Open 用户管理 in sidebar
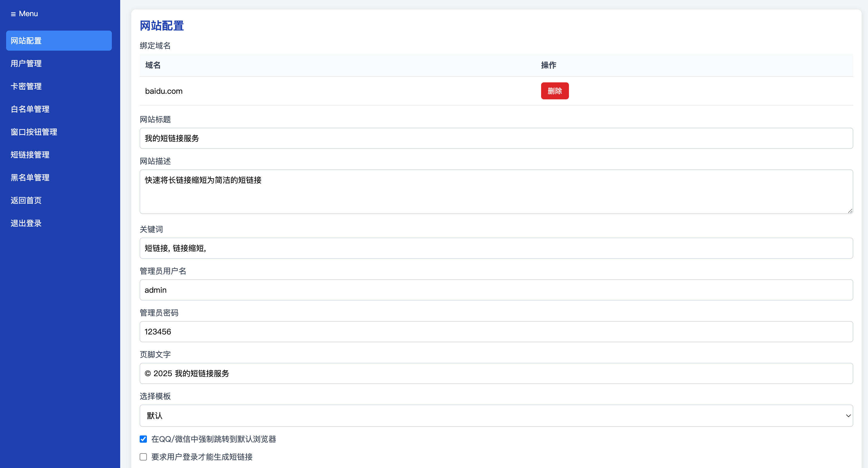The height and width of the screenshot is (468, 868). click(x=26, y=63)
